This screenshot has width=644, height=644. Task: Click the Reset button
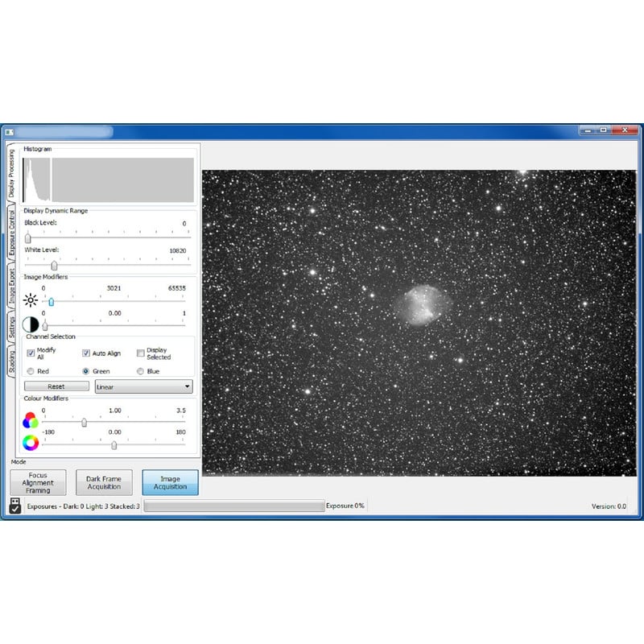56,386
